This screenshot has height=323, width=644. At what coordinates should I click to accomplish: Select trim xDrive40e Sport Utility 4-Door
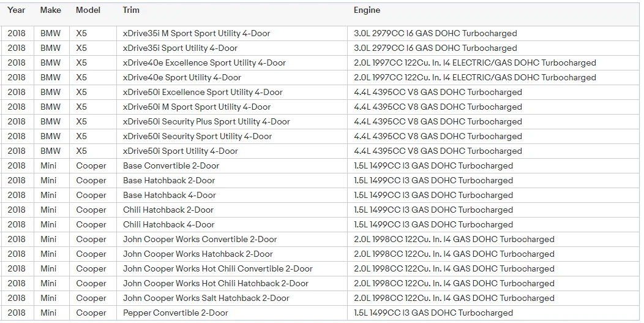182,78
